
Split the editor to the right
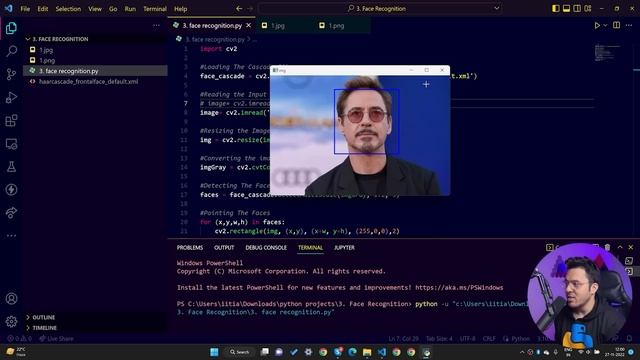(616, 25)
